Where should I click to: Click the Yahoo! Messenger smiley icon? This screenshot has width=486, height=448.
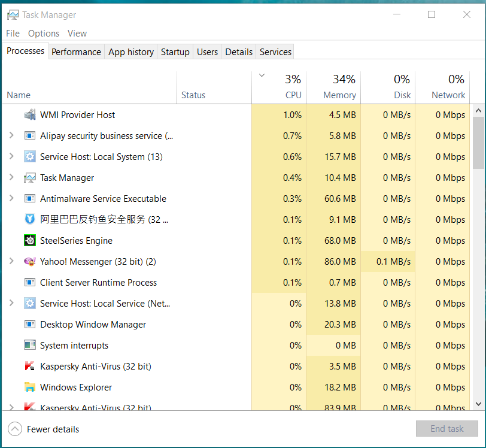(30, 262)
